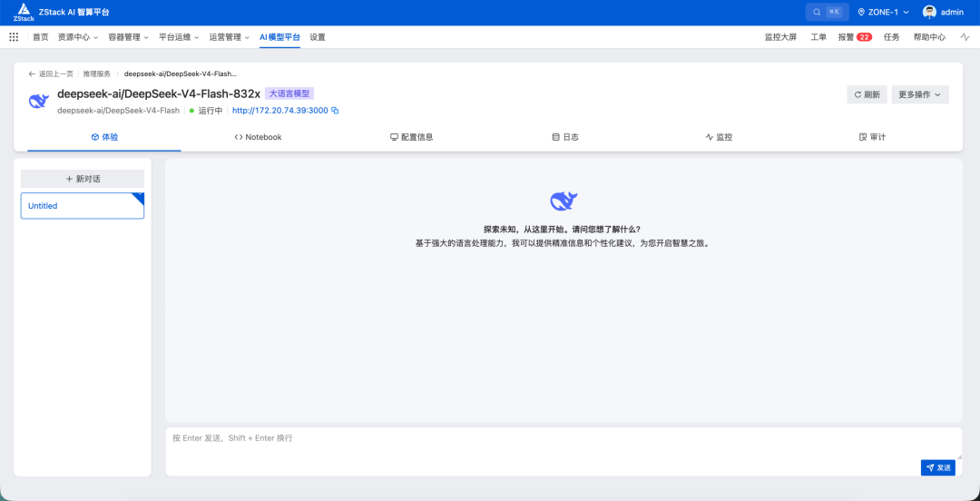Select the Untitled conversation
The width and height of the screenshot is (980, 501).
(x=83, y=206)
